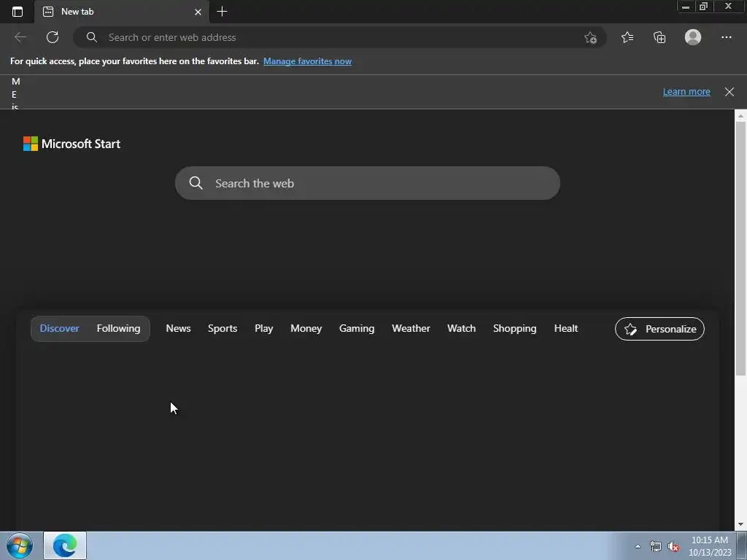Refresh the page
Image resolution: width=747 pixels, height=560 pixels.
[53, 37]
